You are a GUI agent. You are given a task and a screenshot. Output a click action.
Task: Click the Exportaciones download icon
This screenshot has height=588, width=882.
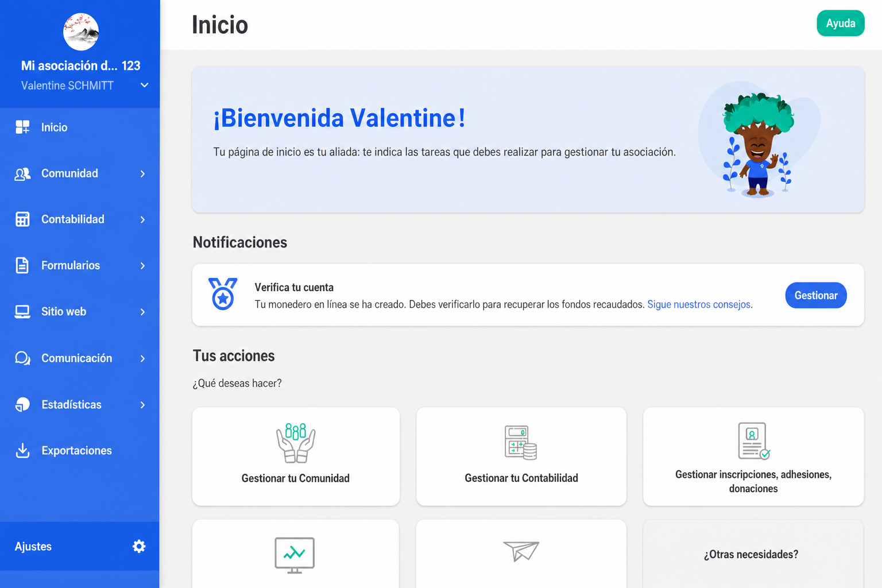[x=22, y=451]
